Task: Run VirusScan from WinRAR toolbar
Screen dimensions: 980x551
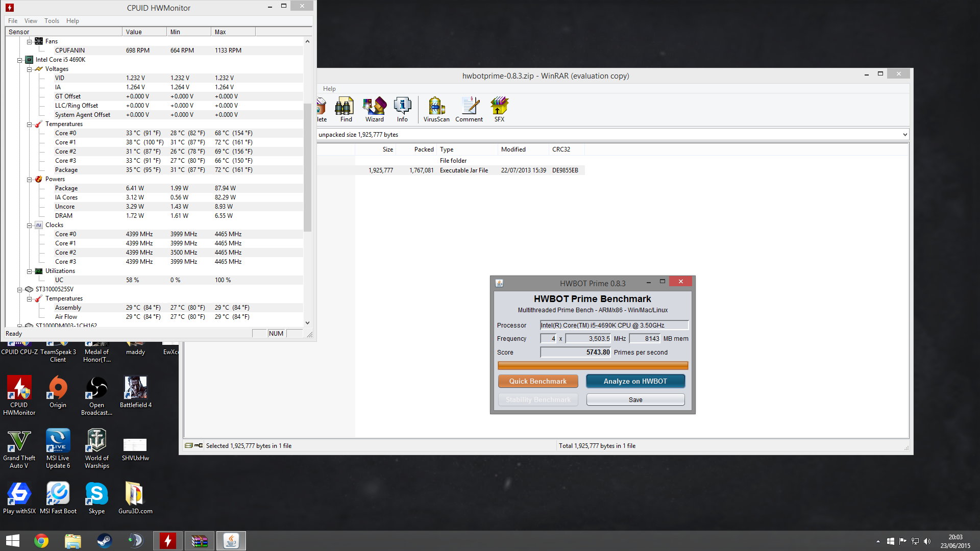Action: (436, 110)
